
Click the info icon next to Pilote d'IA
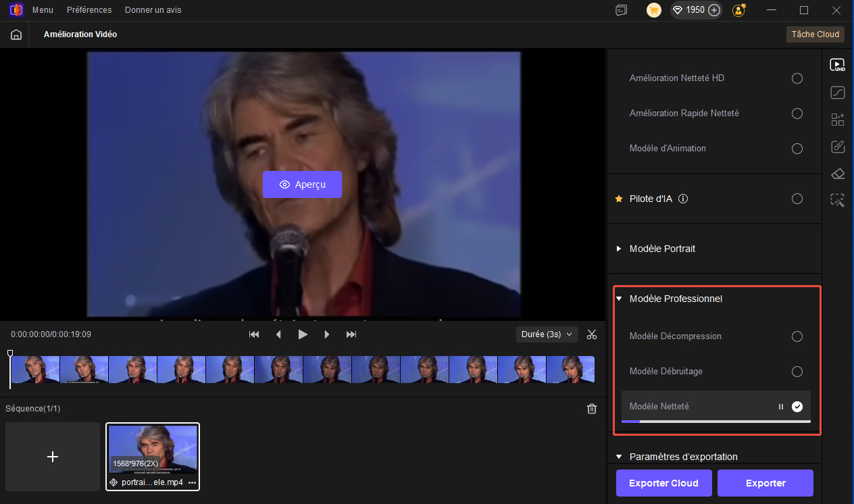(x=683, y=199)
